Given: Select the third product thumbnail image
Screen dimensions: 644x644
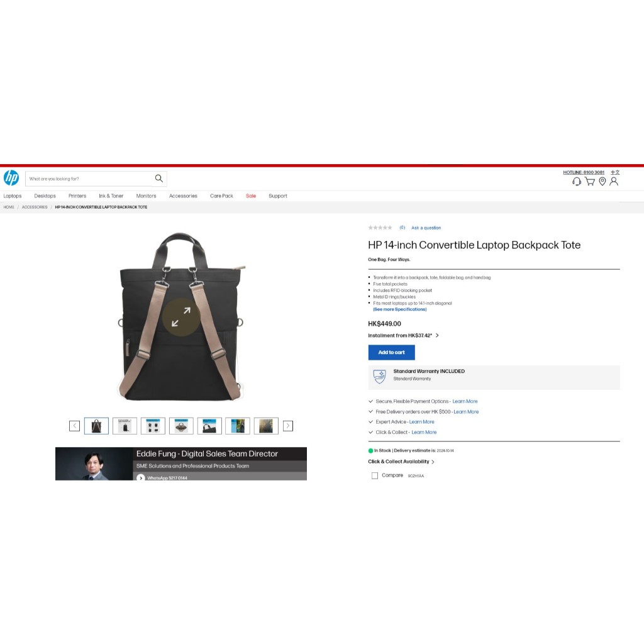Looking at the screenshot, I should (153, 426).
